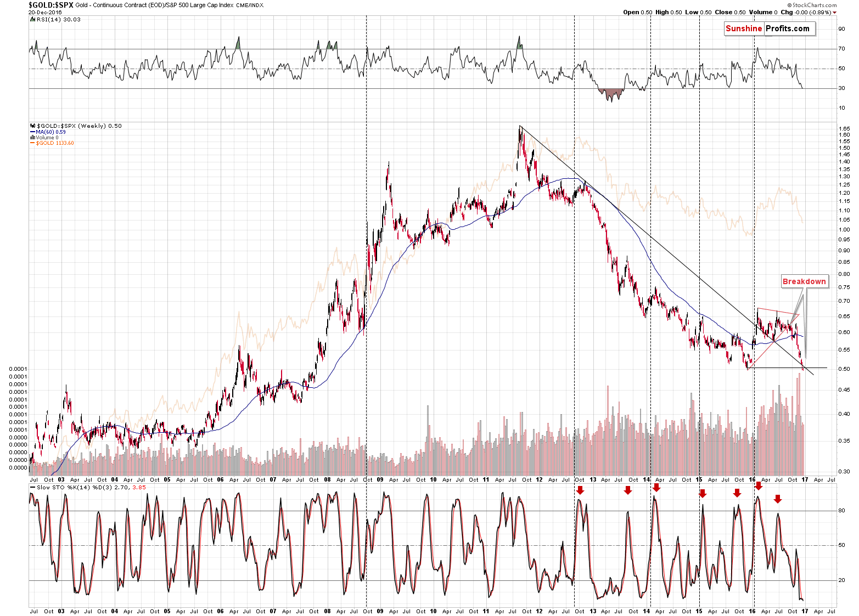Click the CME/INDX exchange label

tap(250, 5)
